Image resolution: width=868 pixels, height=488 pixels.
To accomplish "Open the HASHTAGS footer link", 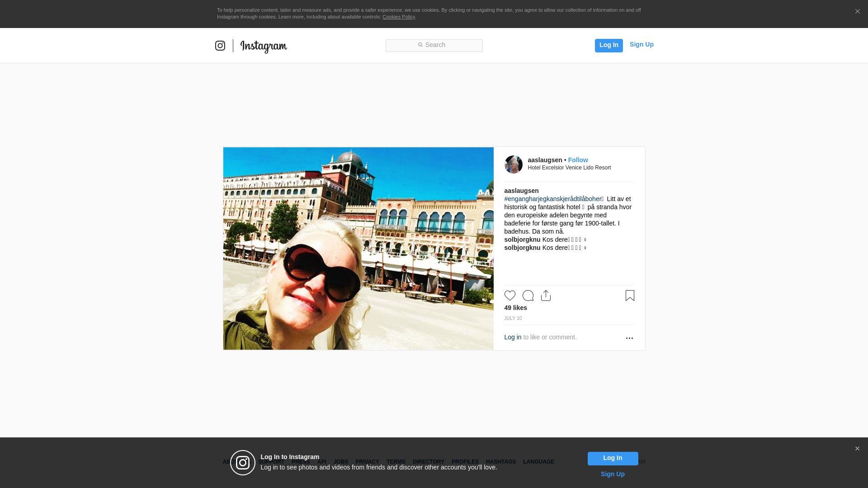I will 500,462.
